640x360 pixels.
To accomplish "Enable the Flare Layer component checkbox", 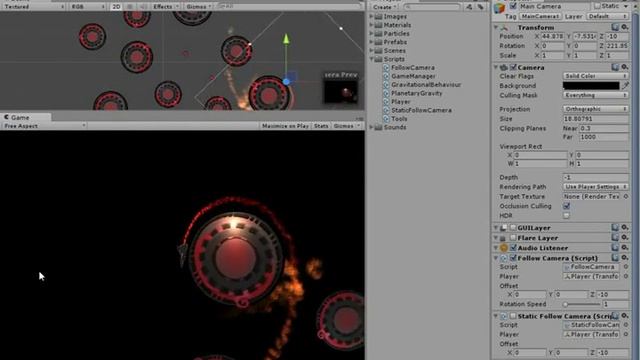I will point(513,238).
